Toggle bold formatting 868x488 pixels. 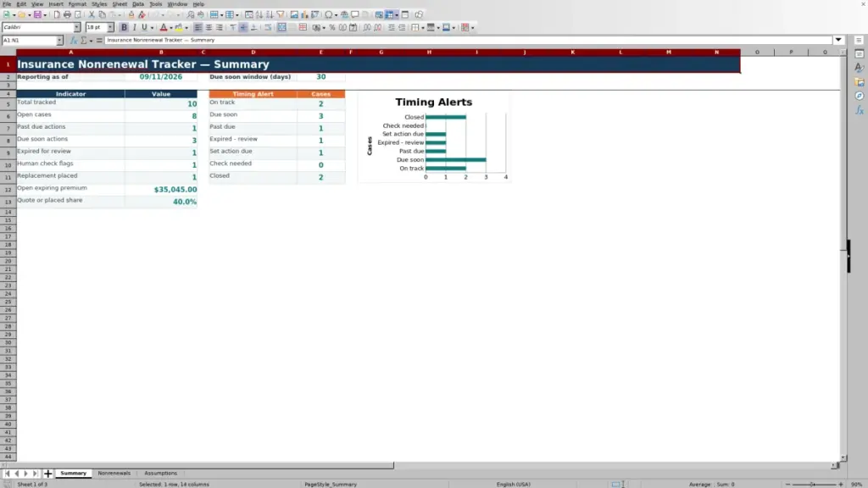coord(124,27)
